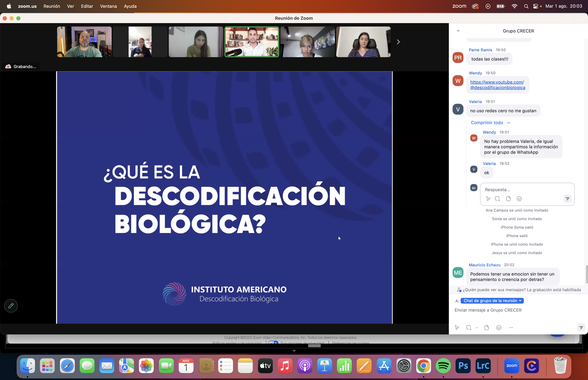This screenshot has height=380, width=588.
Task: Click the Grabando recording indicator
Action: (21, 66)
